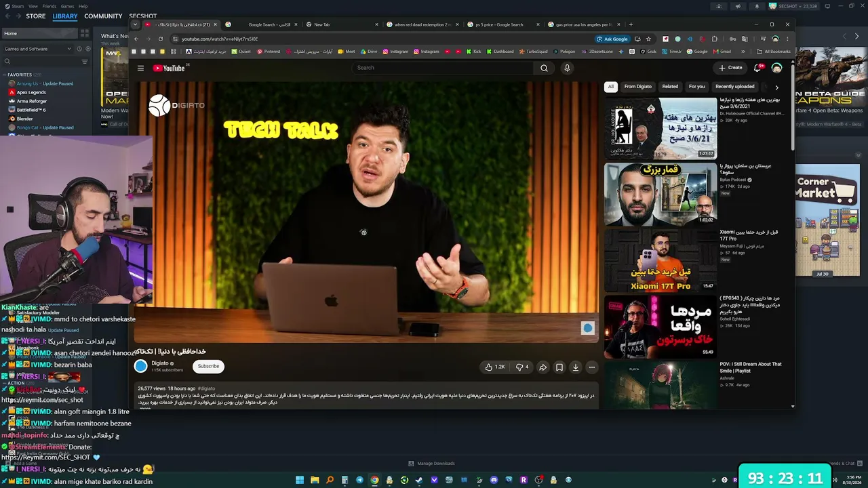Screen dimensions: 868x488
Task: Open the Pinterest bookmark
Action: click(269, 52)
